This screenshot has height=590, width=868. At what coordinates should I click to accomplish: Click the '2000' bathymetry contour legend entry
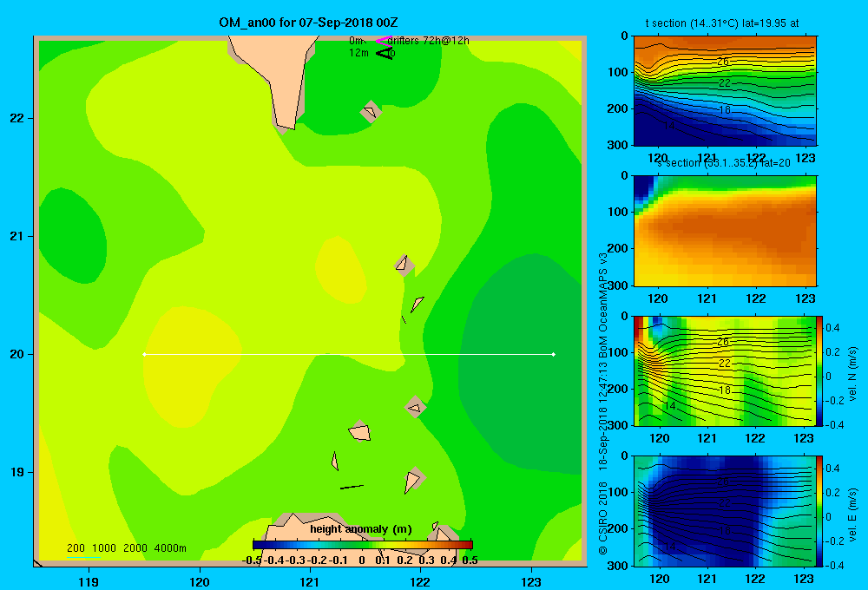point(135,548)
